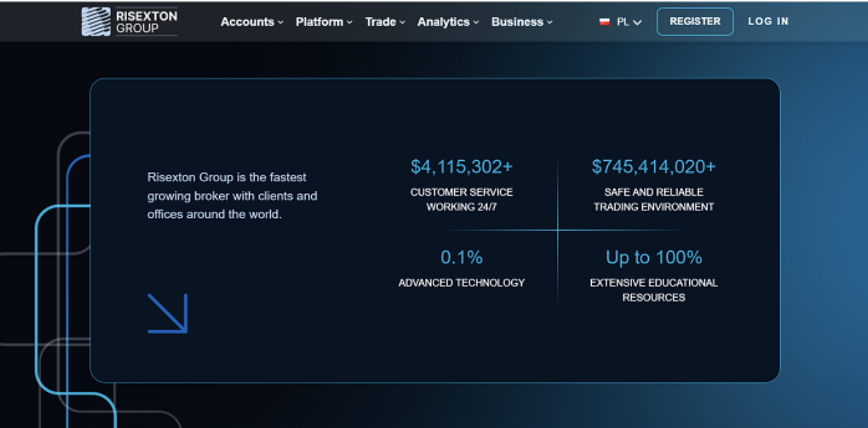Select the $745,414,020+ figure
The width and height of the screenshot is (868, 428).
[654, 167]
